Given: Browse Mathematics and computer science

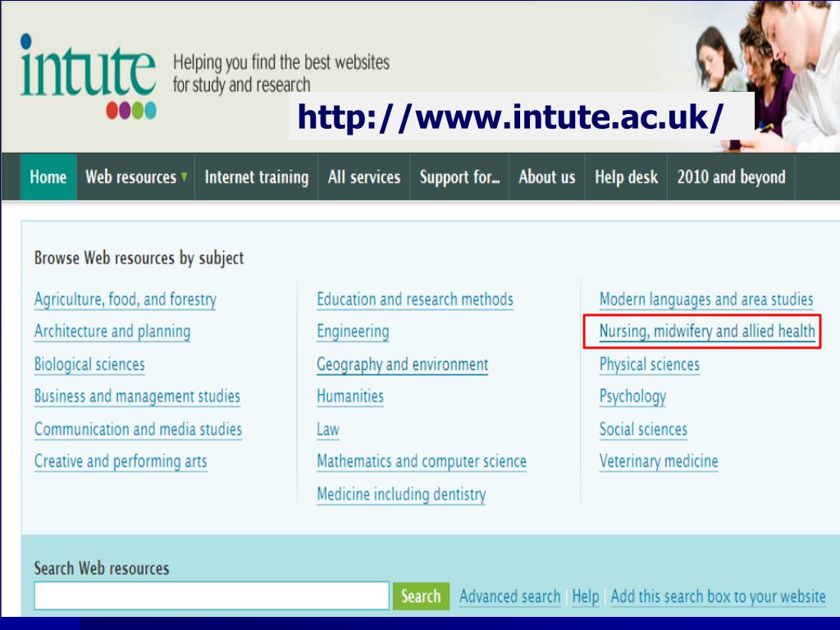Looking at the screenshot, I should [x=422, y=461].
